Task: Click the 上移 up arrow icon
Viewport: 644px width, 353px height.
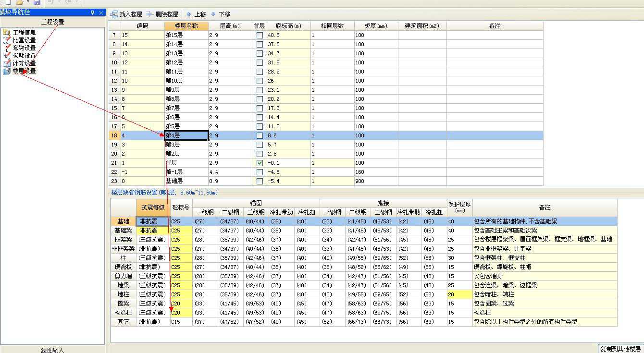Action: [188, 14]
